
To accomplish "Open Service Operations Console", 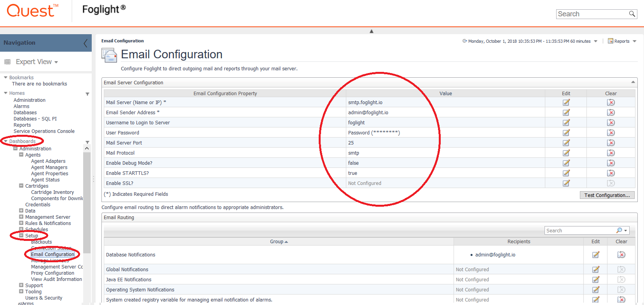I will pyautogui.click(x=44, y=131).
